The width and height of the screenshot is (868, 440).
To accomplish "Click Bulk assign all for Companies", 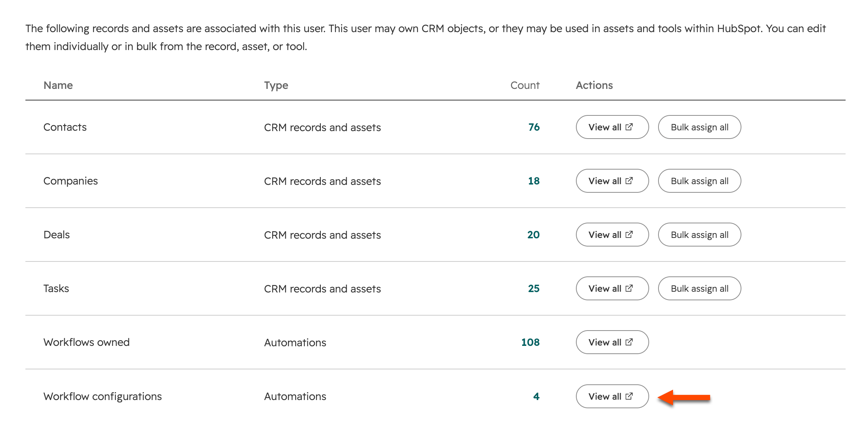I will tap(699, 181).
